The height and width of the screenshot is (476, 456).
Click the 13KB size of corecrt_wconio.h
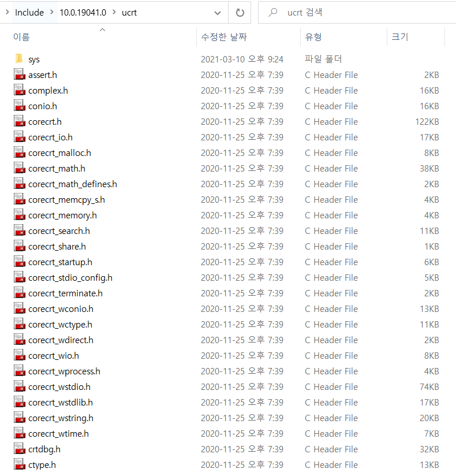(429, 308)
